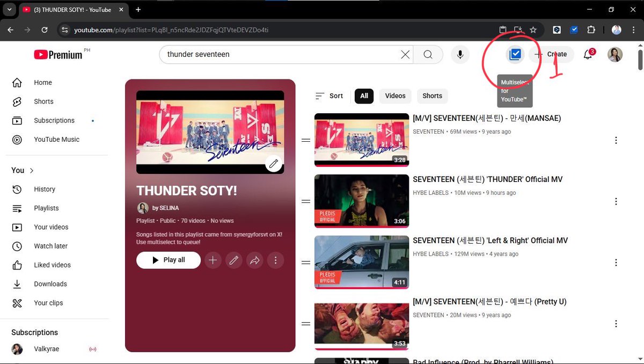This screenshot has height=364, width=644.
Task: Select the Shorts filter chip
Action: point(432,96)
